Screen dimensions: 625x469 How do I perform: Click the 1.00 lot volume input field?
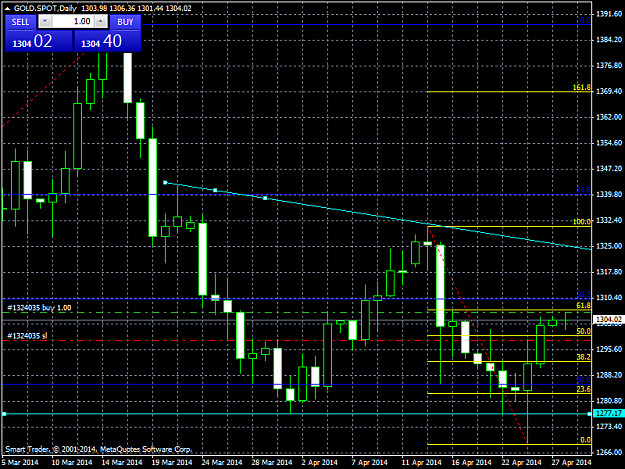[x=73, y=22]
